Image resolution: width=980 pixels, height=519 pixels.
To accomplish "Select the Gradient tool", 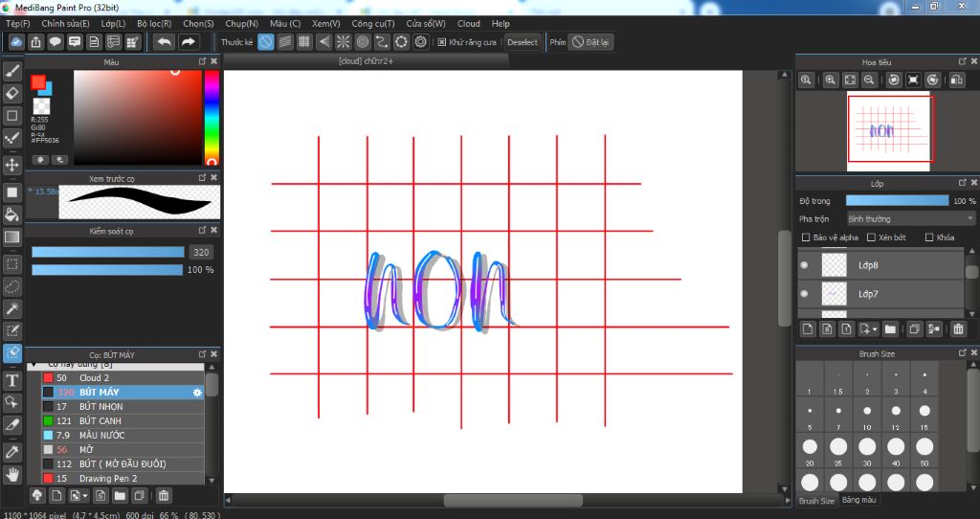I will [11, 237].
